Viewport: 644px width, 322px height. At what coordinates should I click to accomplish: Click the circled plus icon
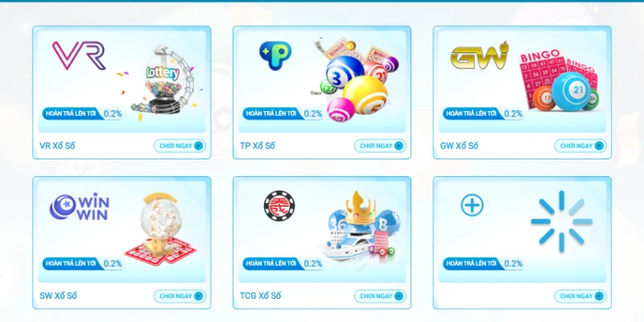pyautogui.click(x=472, y=205)
